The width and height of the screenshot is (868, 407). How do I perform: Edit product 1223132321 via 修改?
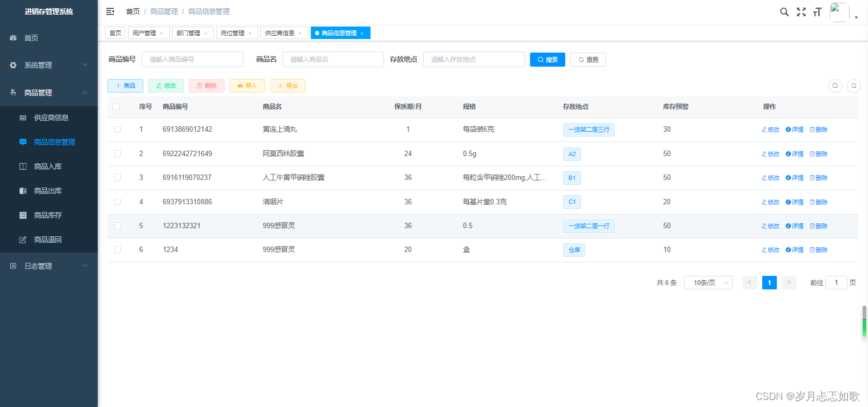pos(770,226)
